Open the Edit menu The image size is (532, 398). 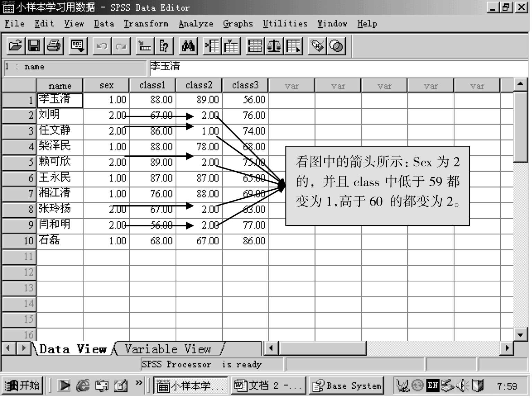pos(44,24)
